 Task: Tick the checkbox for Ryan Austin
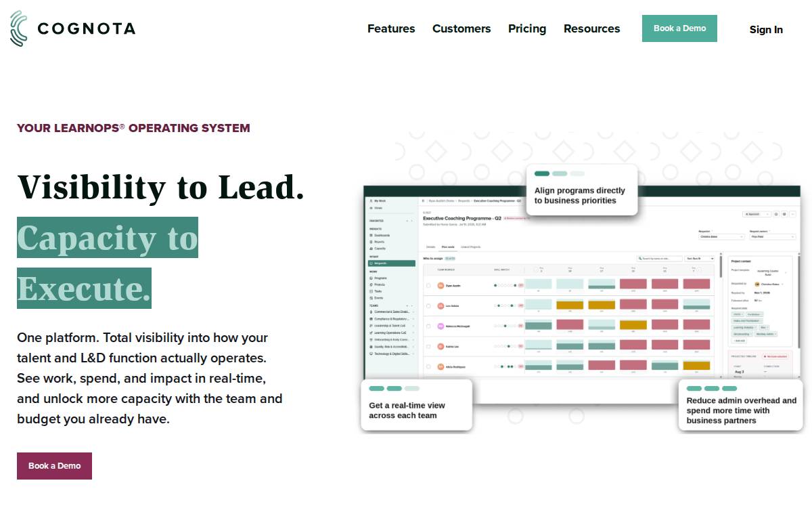pyautogui.click(x=428, y=286)
